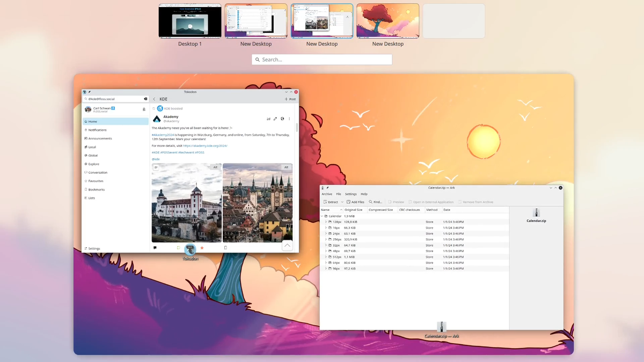Sort by the Original Size column in Ark
Screen dimensions: 644x362
click(x=355, y=210)
